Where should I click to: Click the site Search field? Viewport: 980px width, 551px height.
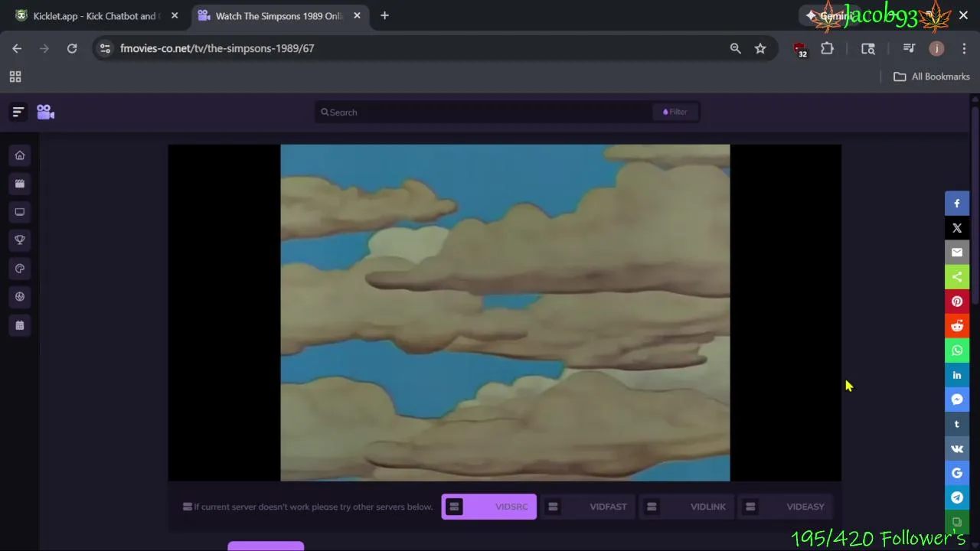click(482, 112)
